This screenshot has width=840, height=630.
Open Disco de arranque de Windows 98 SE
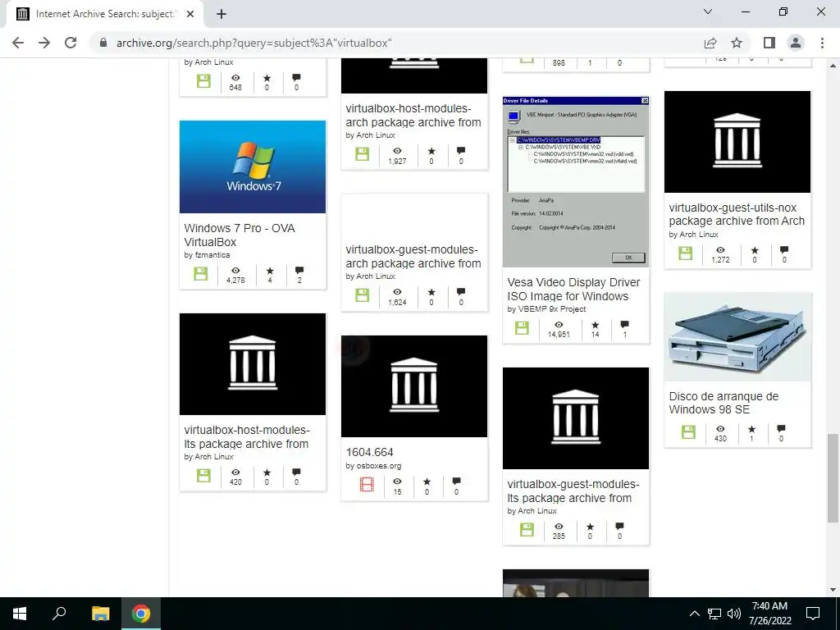[724, 403]
